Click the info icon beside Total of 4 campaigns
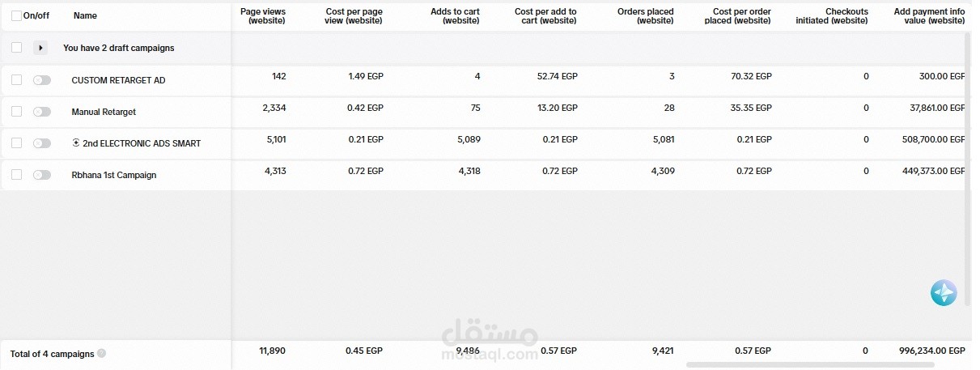Viewport: 980px width, 370px height. pos(101,353)
